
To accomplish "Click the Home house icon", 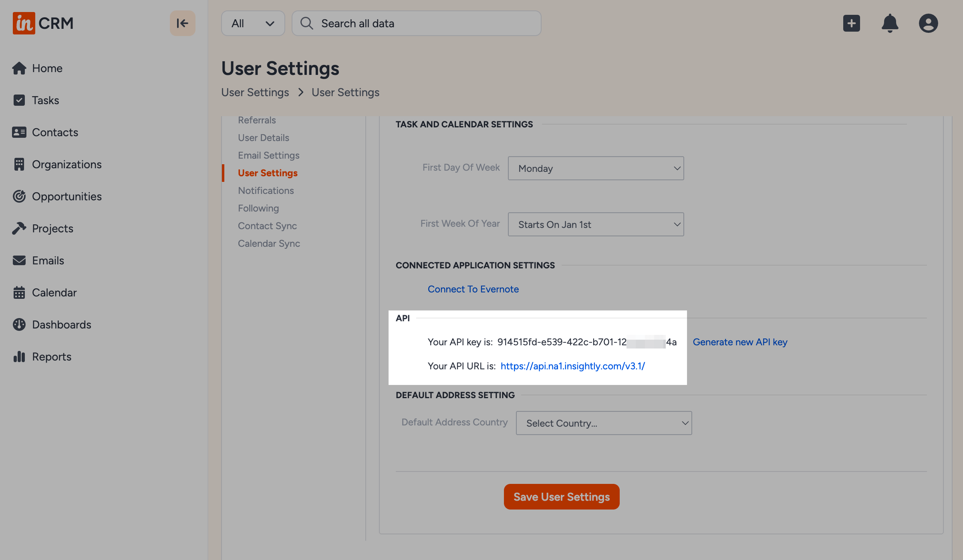I will pyautogui.click(x=19, y=68).
